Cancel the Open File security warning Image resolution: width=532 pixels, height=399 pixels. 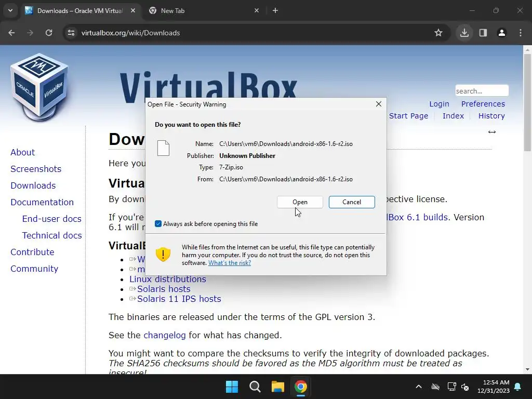click(x=352, y=202)
